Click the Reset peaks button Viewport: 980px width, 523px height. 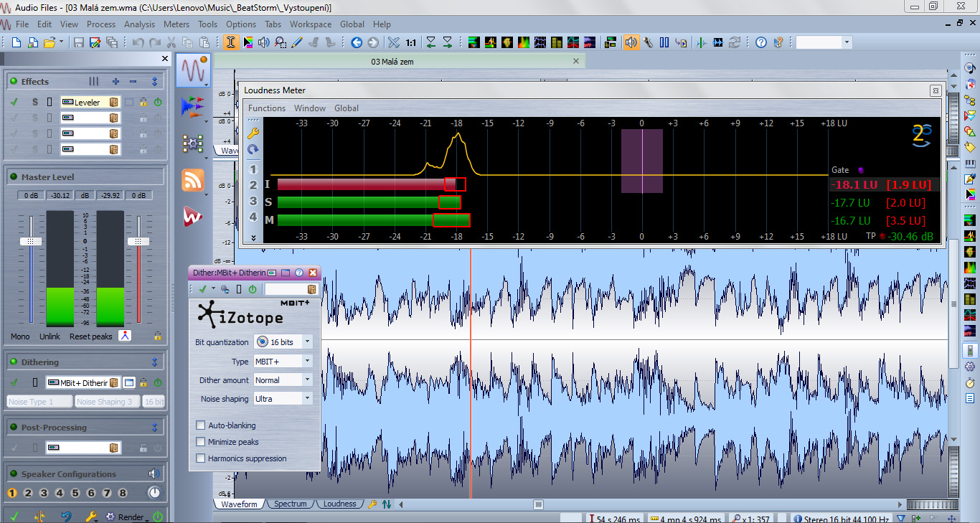click(90, 336)
